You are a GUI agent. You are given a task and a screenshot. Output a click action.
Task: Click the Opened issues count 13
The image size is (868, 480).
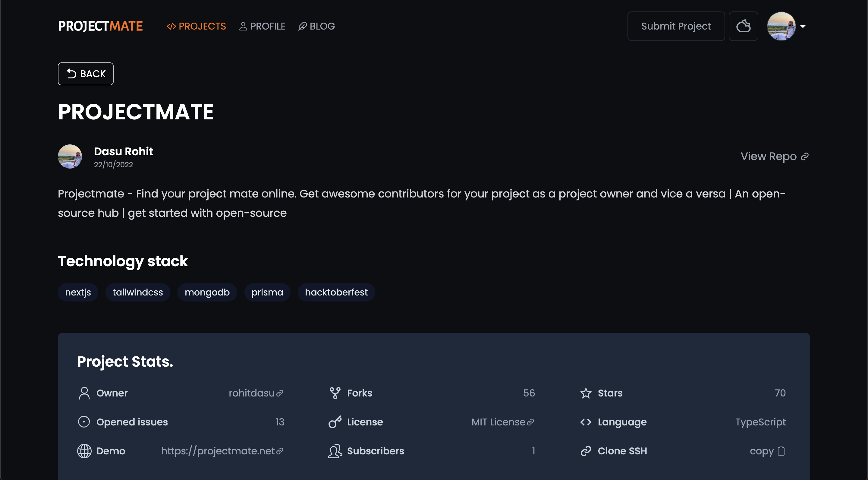[x=280, y=422]
